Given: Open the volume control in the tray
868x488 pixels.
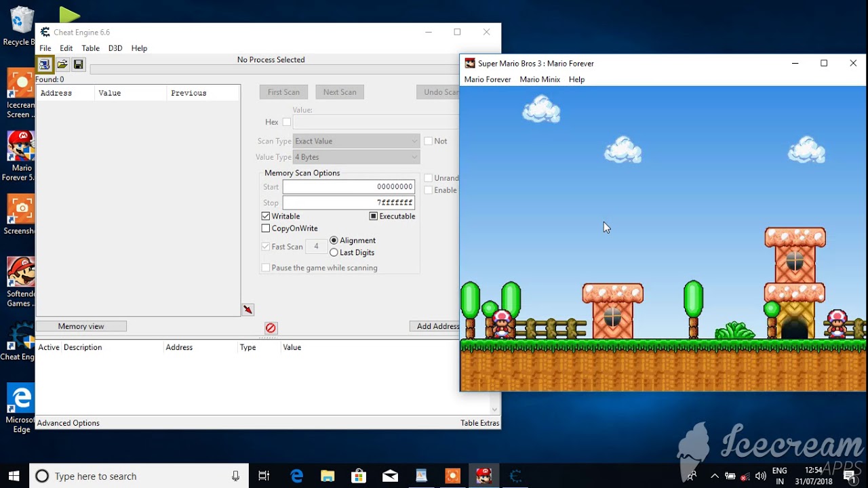Looking at the screenshot, I should (x=760, y=476).
